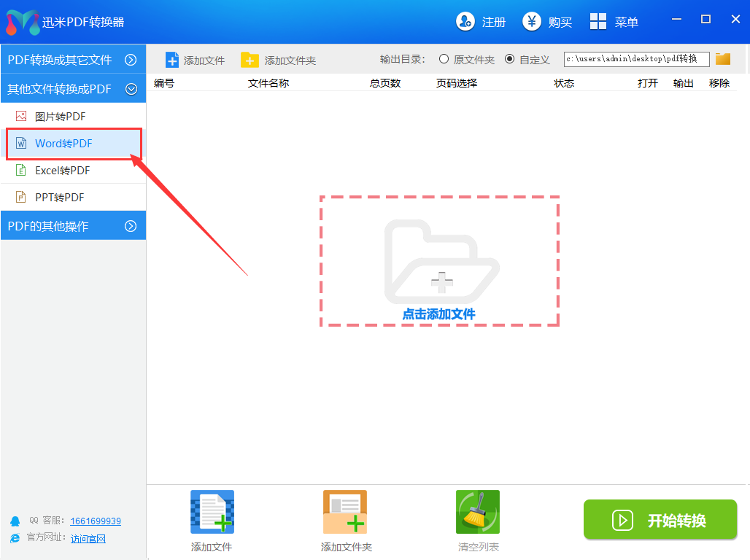Click the large bottom 添加文件 document icon

pyautogui.click(x=212, y=512)
